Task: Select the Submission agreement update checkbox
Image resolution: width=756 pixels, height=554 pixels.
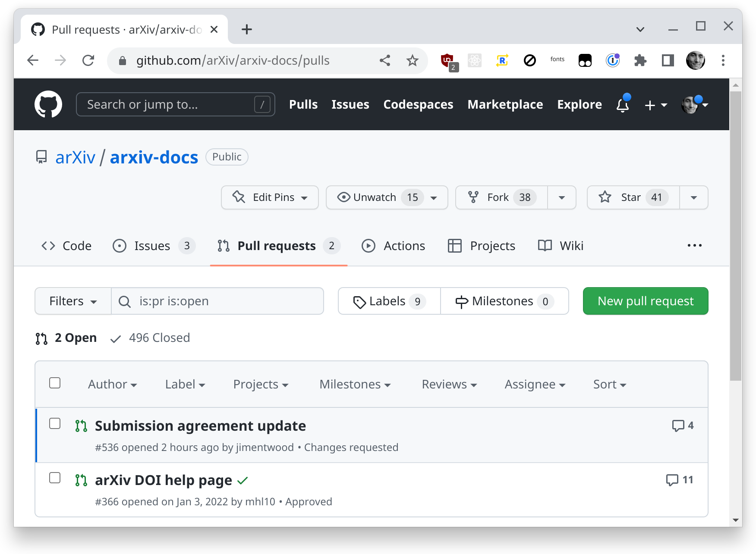Action: coord(55,423)
